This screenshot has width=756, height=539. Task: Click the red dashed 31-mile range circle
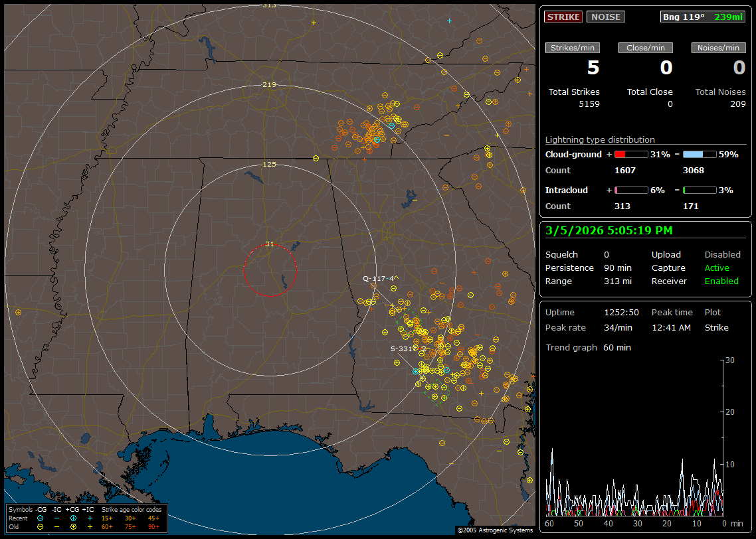click(x=244, y=270)
